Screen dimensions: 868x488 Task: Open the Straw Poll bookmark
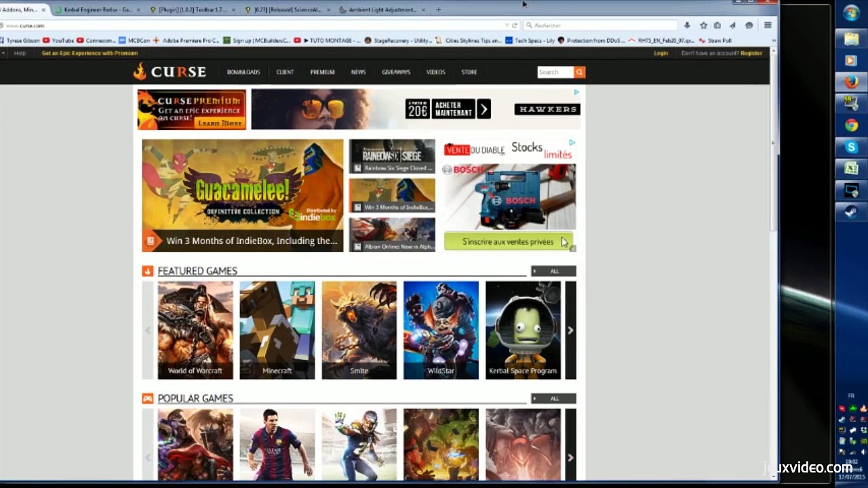click(x=715, y=41)
